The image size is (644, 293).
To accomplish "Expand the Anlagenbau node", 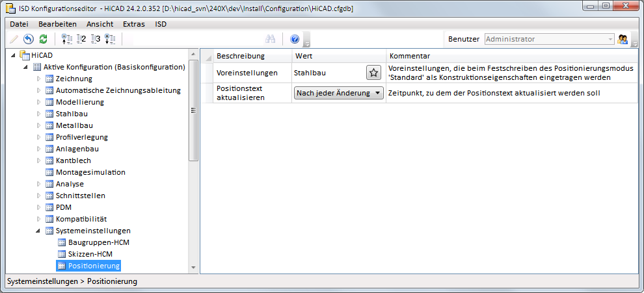I will coord(39,149).
